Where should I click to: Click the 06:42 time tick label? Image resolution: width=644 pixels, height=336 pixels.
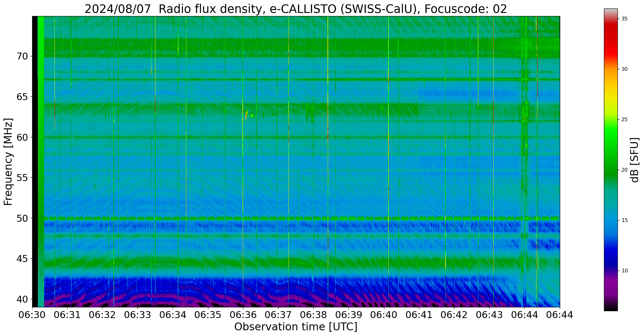(454, 315)
